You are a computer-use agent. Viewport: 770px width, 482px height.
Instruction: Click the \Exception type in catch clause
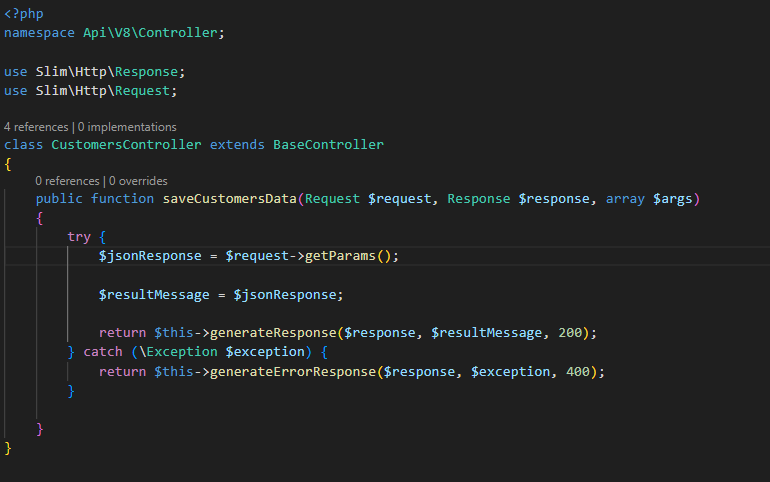(x=178, y=352)
